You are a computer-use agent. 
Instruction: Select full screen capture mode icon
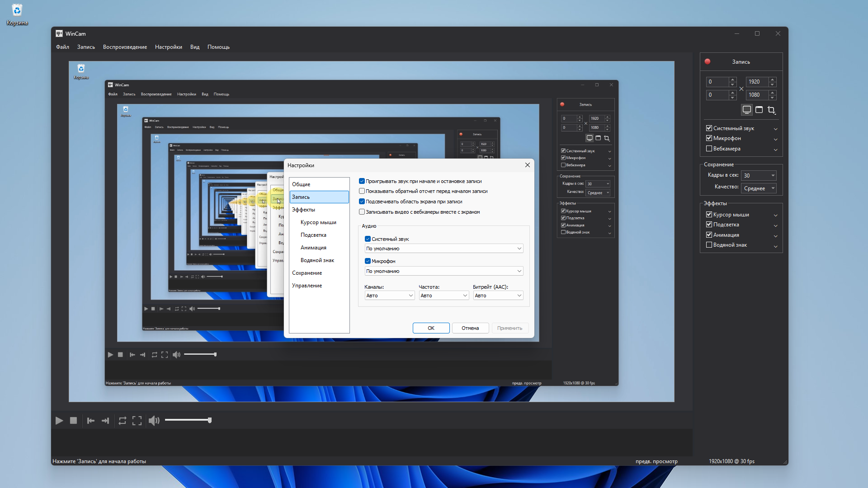747,110
